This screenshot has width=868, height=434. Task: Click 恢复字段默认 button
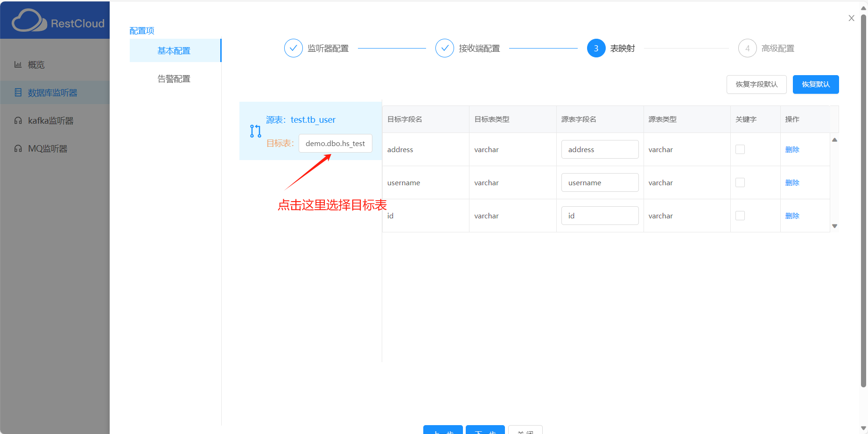(x=756, y=84)
